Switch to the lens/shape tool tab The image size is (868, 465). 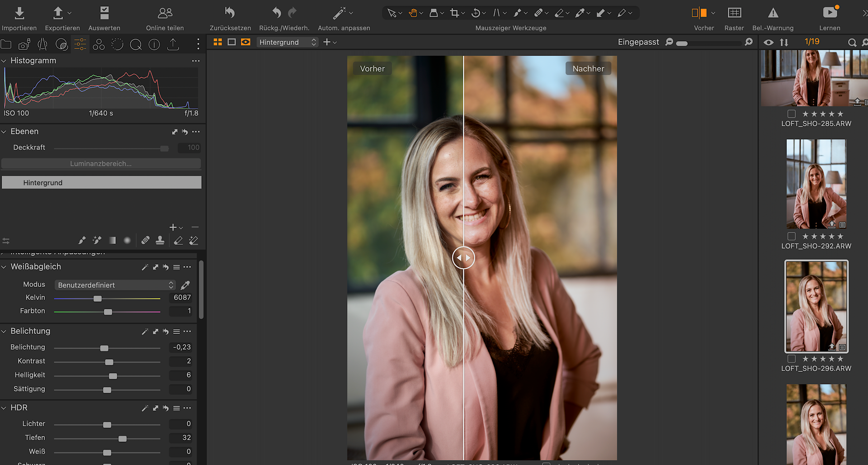[x=42, y=44]
